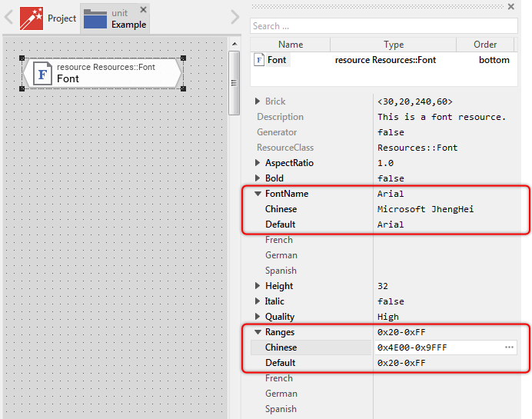Image resolution: width=532 pixels, height=419 pixels.
Task: Close the inspector panel with the X
Action: [511, 7]
